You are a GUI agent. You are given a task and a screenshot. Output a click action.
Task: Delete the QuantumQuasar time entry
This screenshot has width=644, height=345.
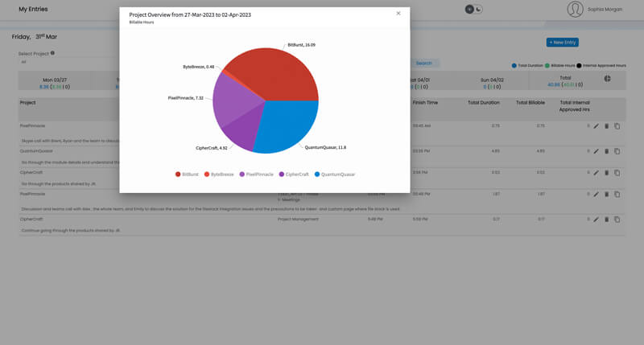coord(606,150)
